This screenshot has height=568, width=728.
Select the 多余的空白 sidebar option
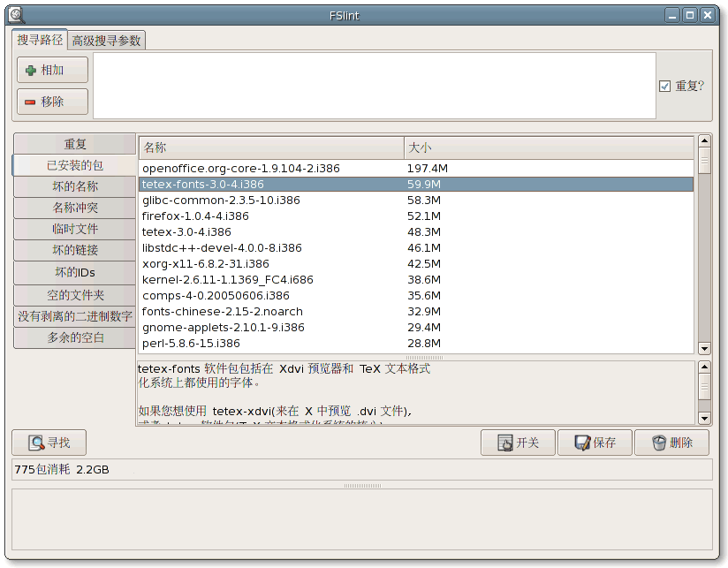click(73, 338)
